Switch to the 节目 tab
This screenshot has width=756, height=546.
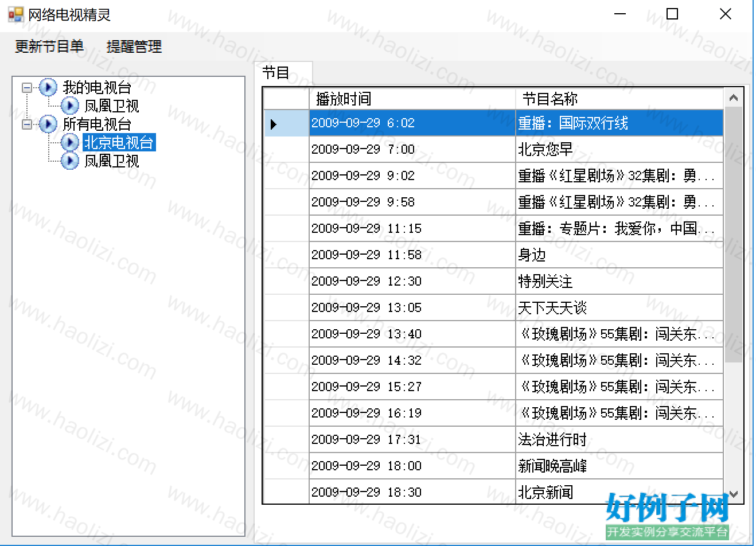tap(283, 73)
